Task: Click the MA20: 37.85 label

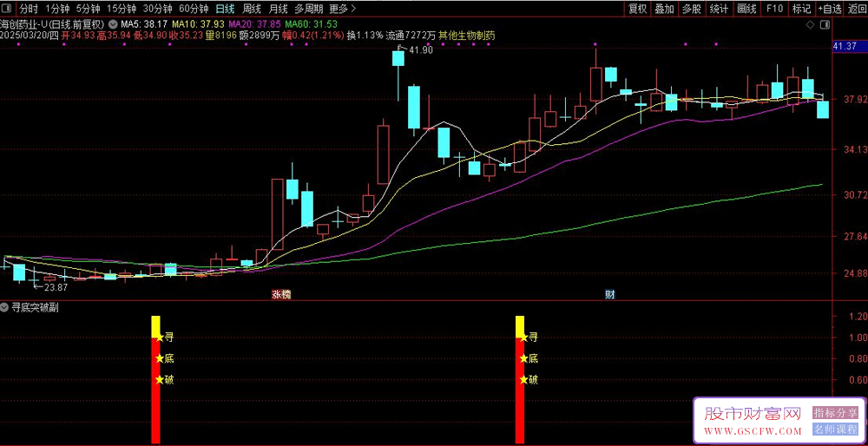Action: coord(255,24)
